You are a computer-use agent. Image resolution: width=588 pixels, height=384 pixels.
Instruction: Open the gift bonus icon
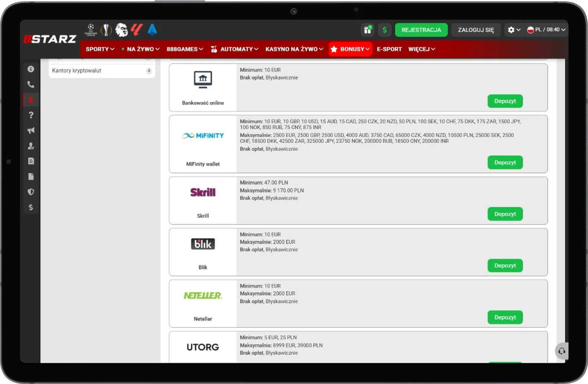367,30
